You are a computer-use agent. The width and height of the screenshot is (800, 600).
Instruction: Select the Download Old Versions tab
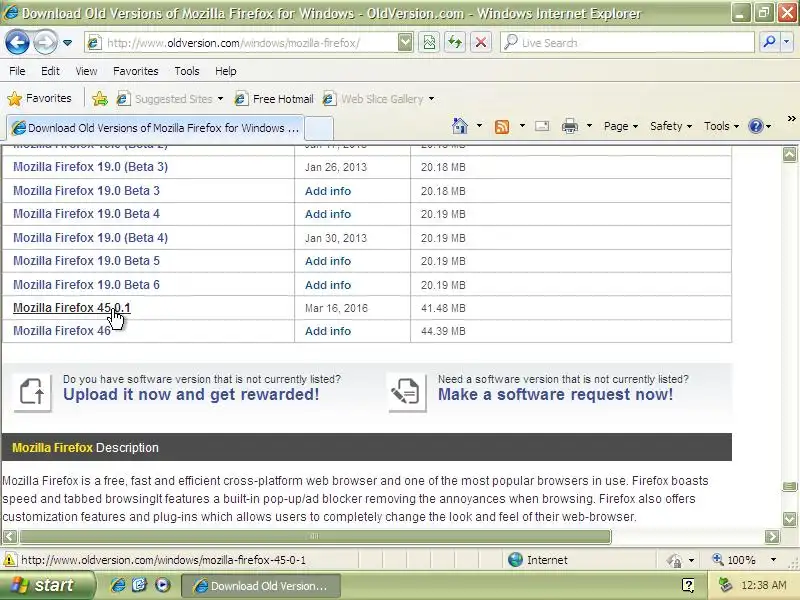pos(155,128)
